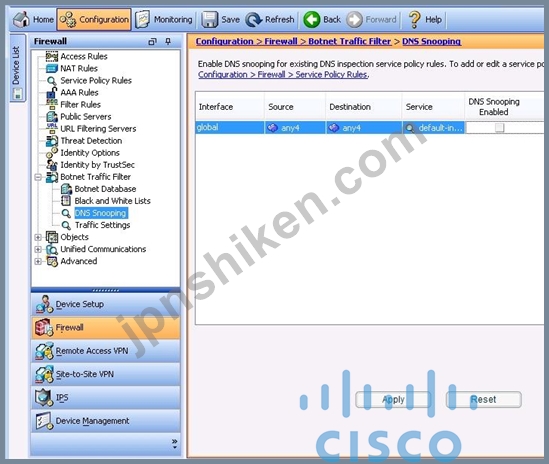
Task: Click the Refresh arrow icon
Action: (253, 20)
